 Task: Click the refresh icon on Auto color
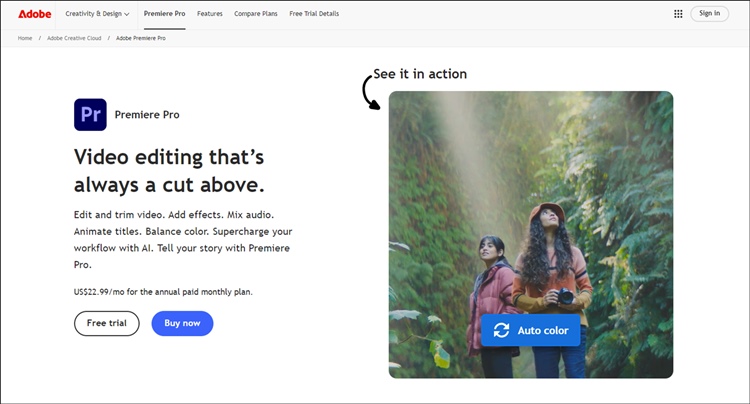[x=501, y=330]
